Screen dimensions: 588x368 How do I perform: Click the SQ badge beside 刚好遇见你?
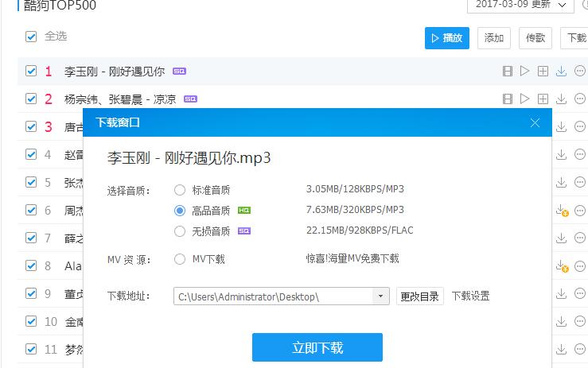click(179, 72)
